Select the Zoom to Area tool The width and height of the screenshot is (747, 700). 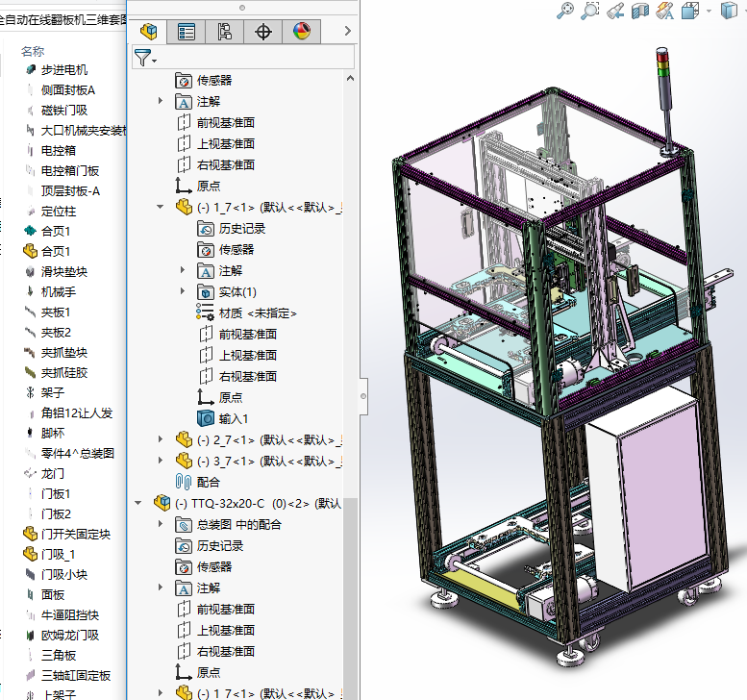(x=589, y=11)
